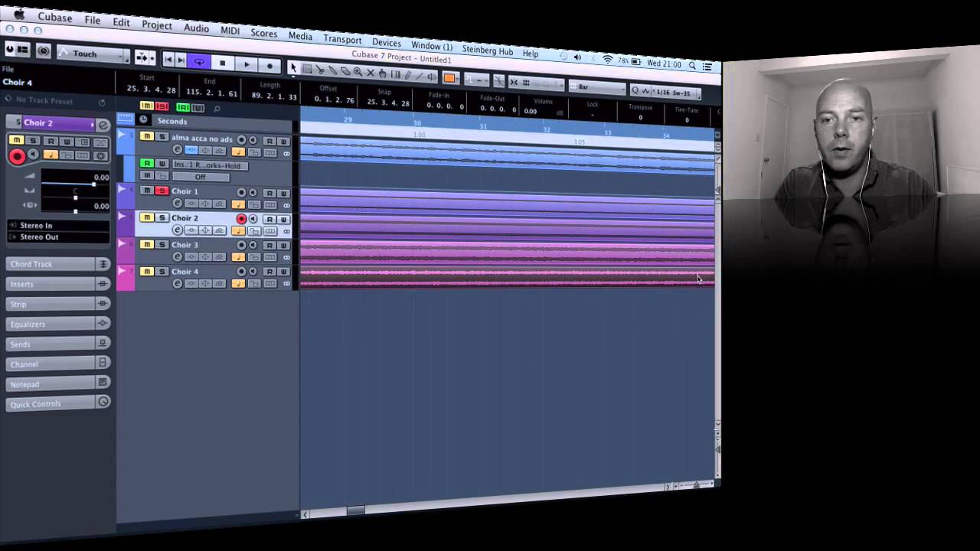Go to next marker in transport

(x=181, y=60)
